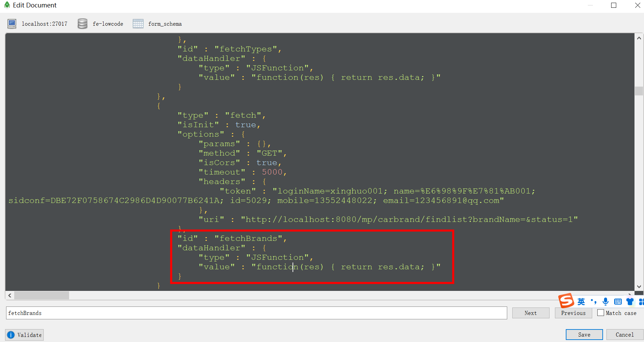
Task: Enable the Match case checkbox
Action: 601,313
